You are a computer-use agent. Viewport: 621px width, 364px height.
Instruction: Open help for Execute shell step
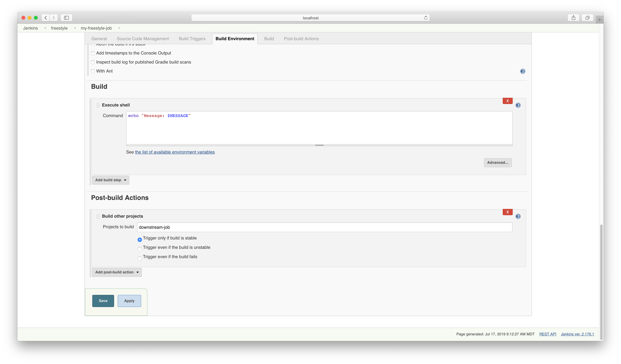click(518, 105)
